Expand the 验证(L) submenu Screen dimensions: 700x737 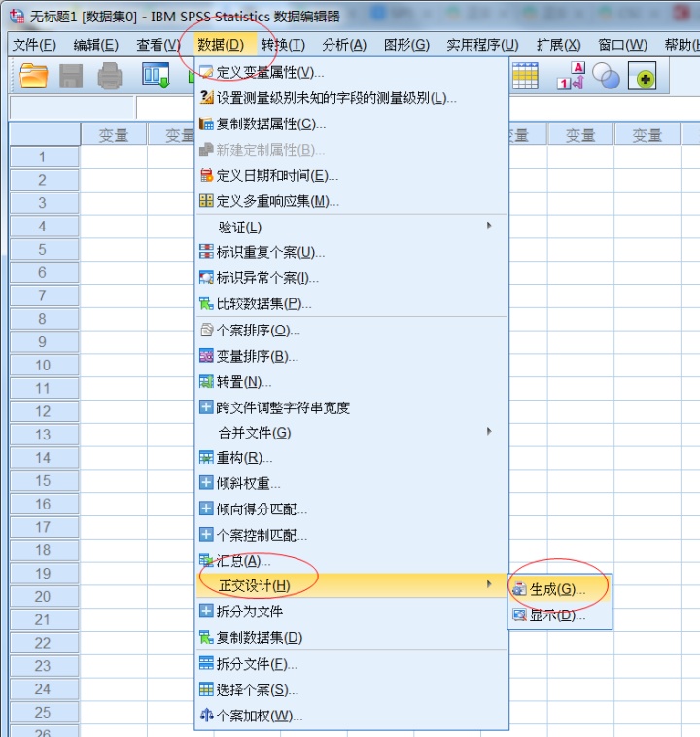(x=351, y=228)
